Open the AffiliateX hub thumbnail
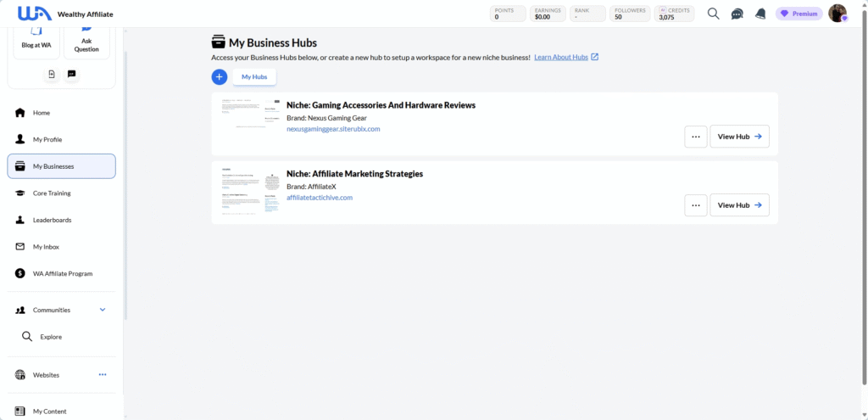 pos(250,192)
